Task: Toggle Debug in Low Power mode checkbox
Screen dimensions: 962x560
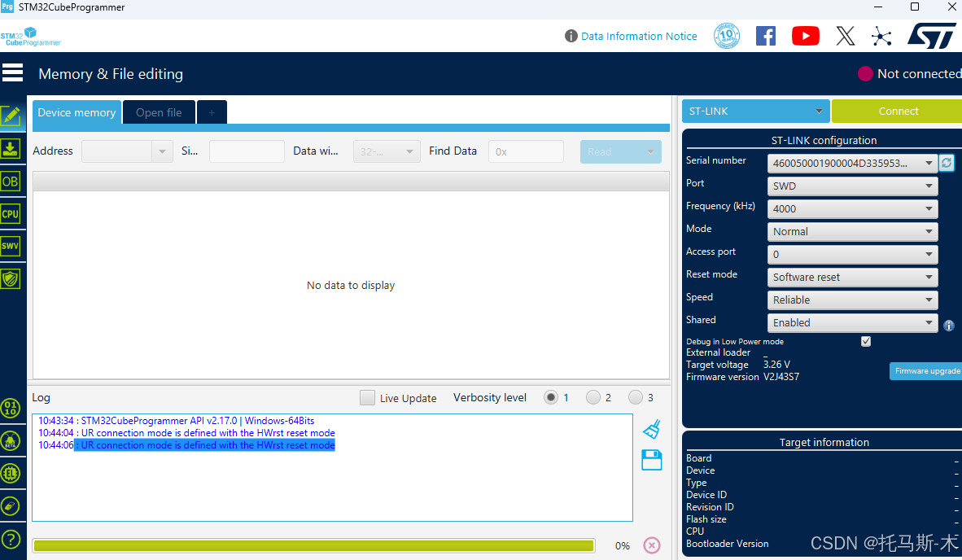Action: tap(866, 341)
